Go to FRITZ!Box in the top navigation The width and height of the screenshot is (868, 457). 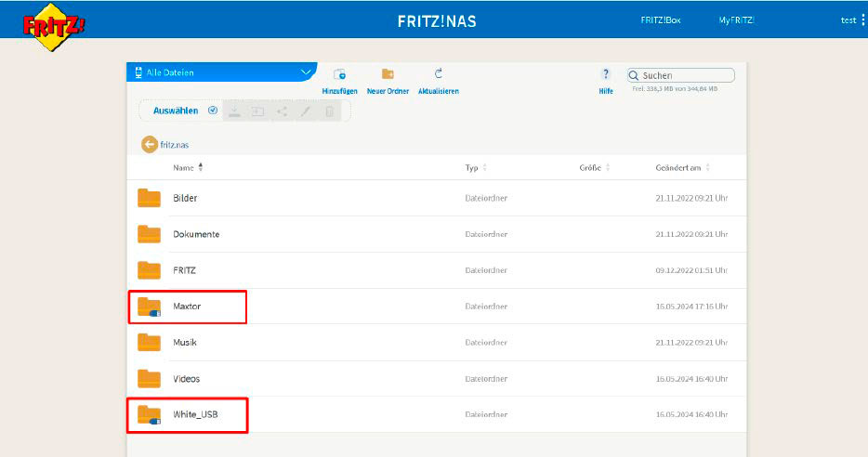pyautogui.click(x=661, y=20)
